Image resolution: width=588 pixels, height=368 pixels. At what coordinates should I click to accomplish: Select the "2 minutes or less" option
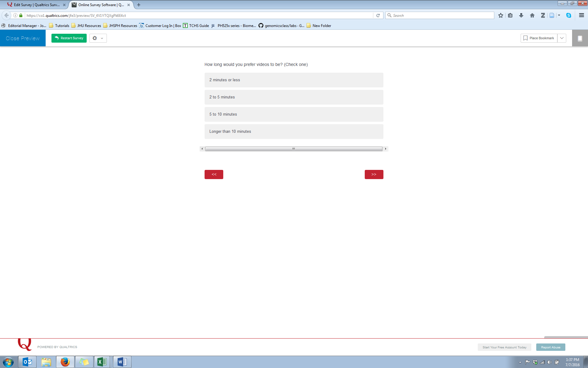294,80
